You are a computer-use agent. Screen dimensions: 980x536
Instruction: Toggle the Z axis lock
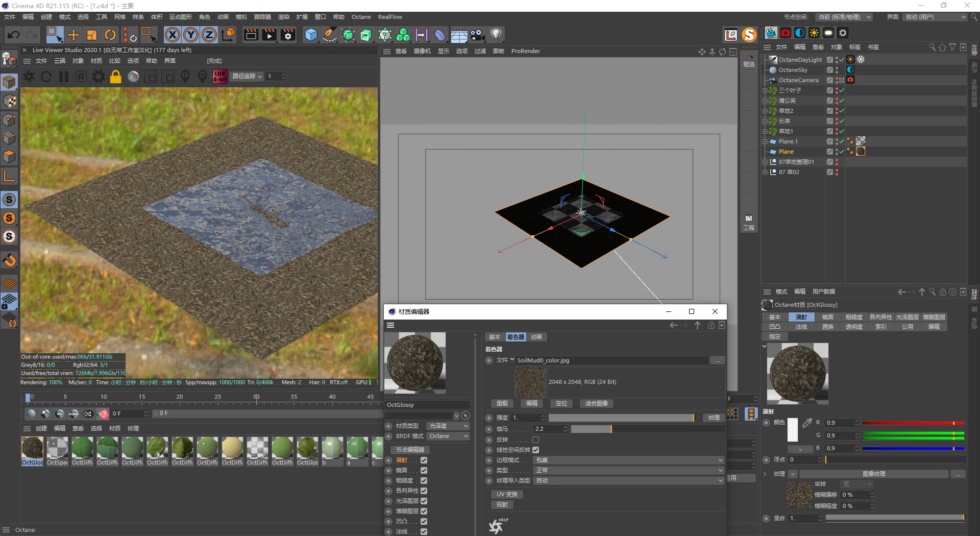[x=209, y=35]
